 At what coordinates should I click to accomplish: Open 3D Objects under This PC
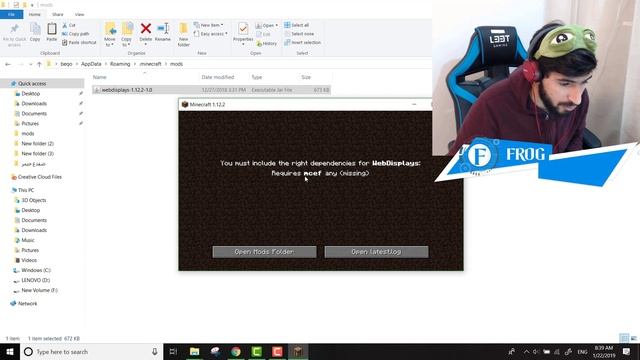(33, 200)
